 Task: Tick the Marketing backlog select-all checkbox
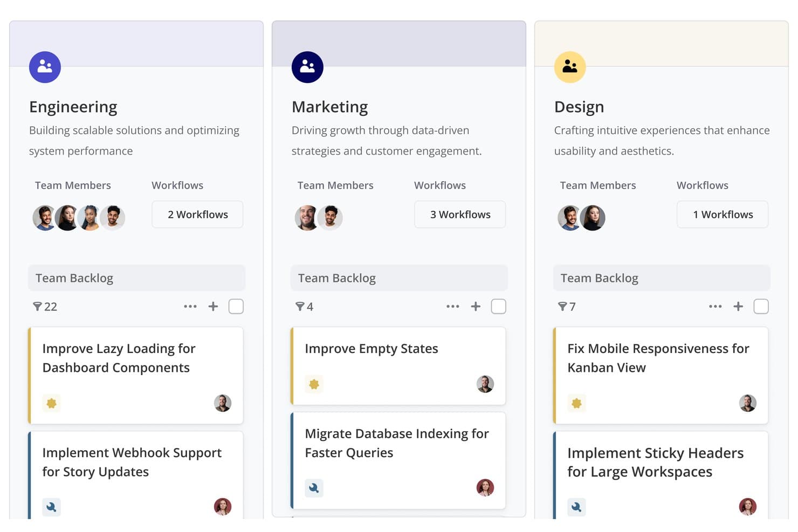tap(499, 306)
